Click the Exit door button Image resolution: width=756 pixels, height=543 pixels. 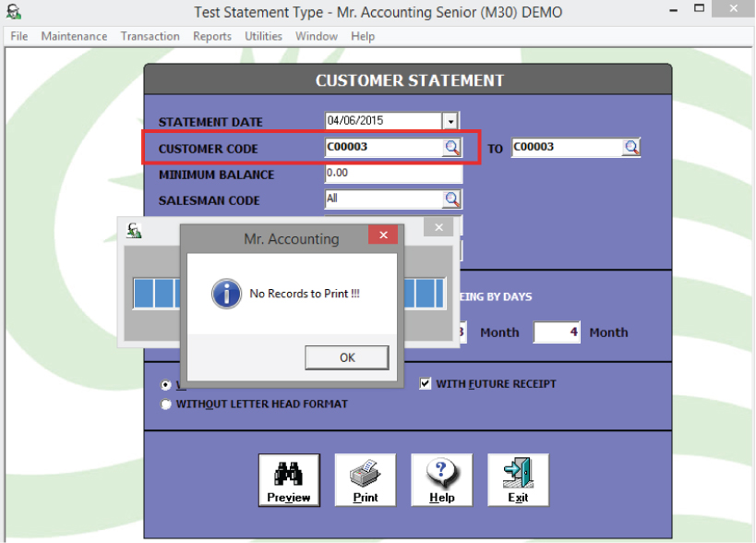tap(518, 480)
